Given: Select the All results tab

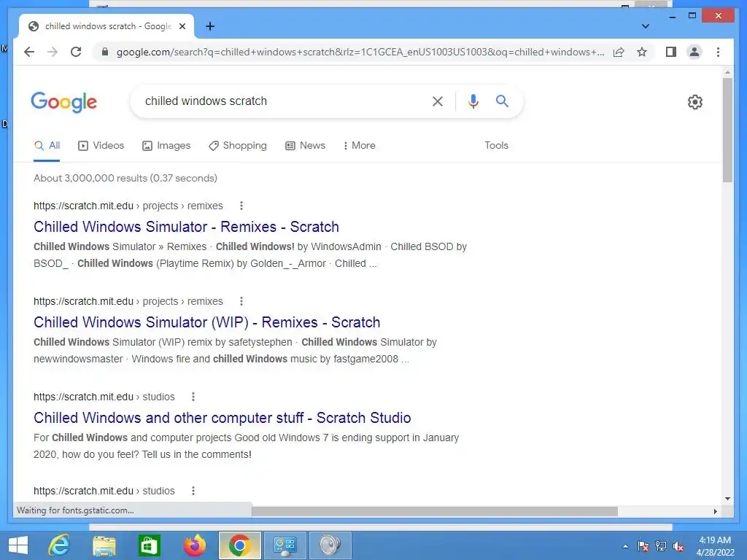Looking at the screenshot, I should tap(47, 146).
